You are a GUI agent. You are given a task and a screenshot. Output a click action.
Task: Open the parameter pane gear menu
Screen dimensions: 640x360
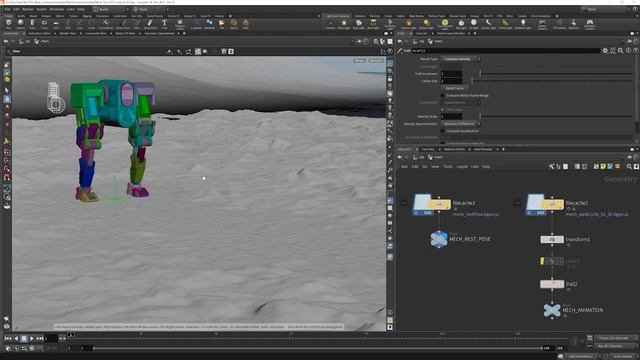(x=605, y=51)
